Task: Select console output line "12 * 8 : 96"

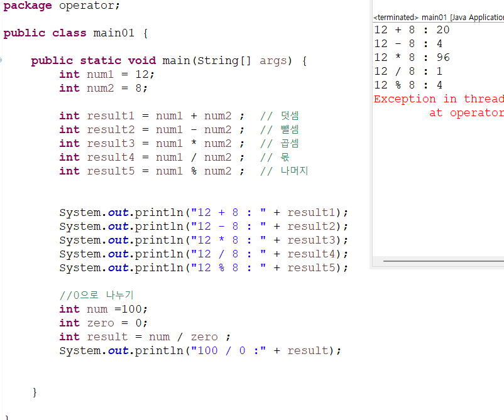Action: [412, 58]
